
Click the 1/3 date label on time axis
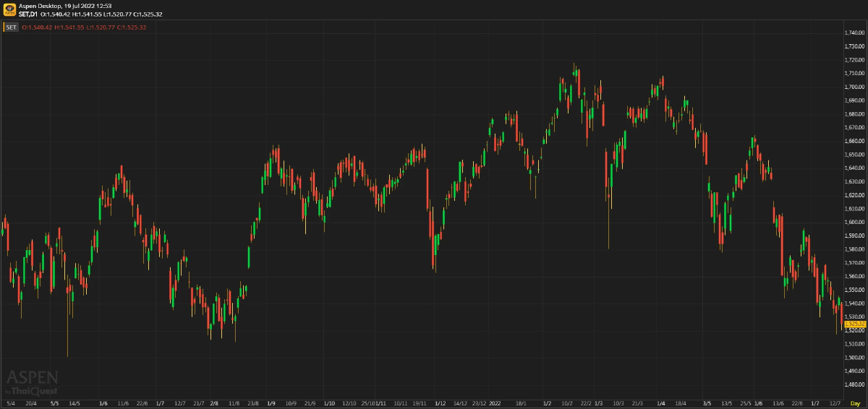click(598, 402)
